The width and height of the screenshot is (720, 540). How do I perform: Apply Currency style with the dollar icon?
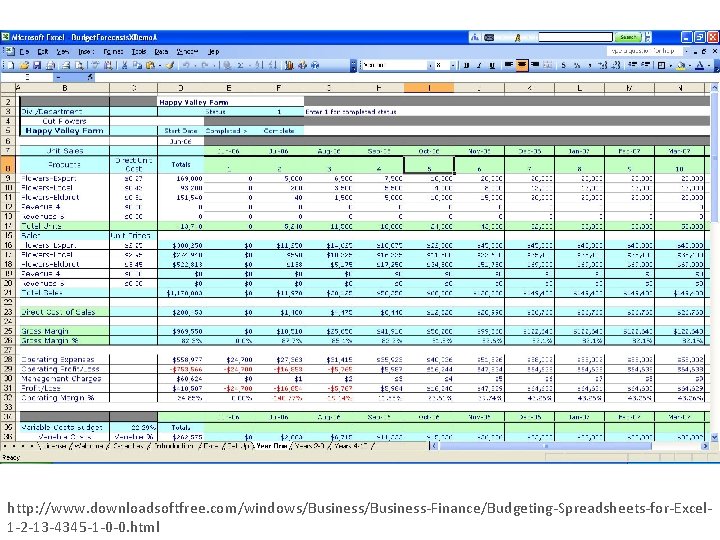(564, 65)
